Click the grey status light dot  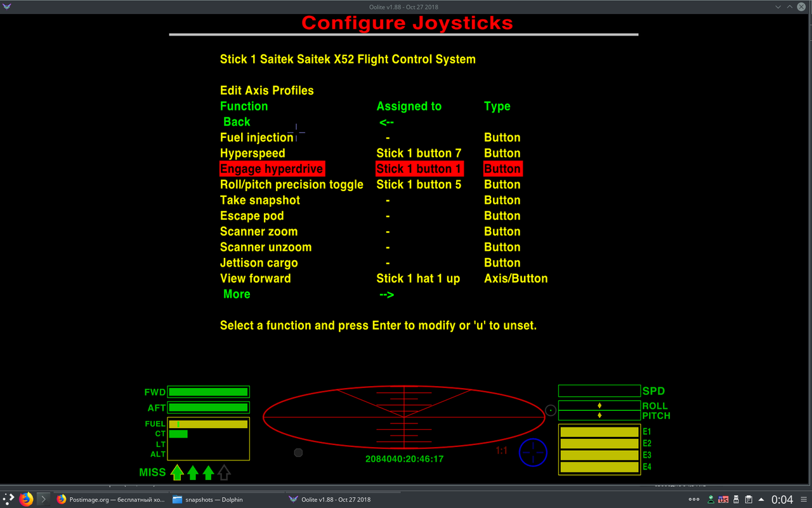click(298, 453)
